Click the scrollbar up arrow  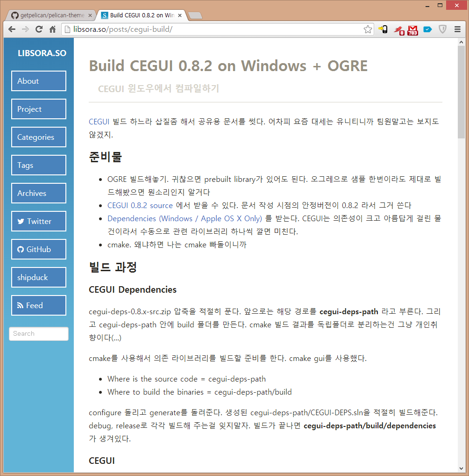click(461, 42)
